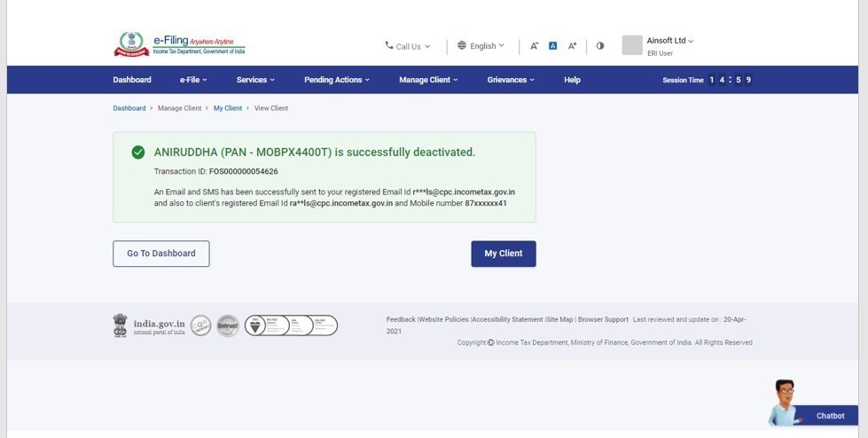Screen dimensions: 868x438
Task: Increase font size with A+ icon
Action: 572,46
